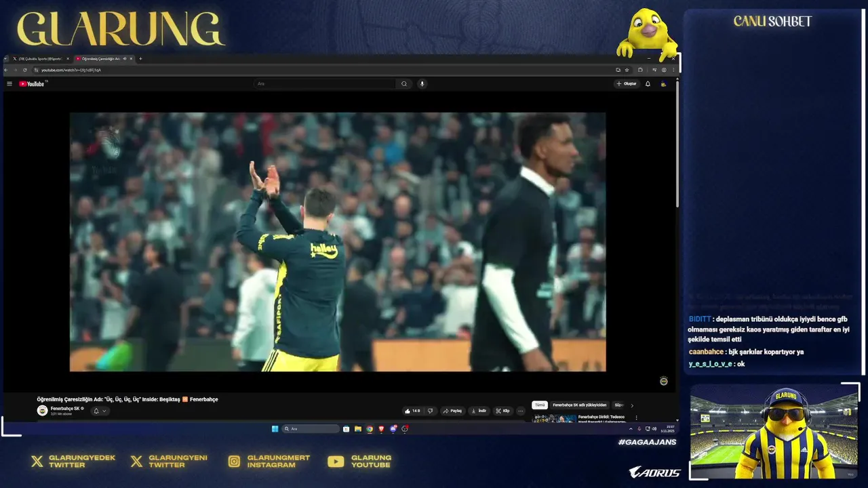Viewport: 868px width, 488px height.
Task: Open the Windows Start button
Action: pyautogui.click(x=275, y=429)
